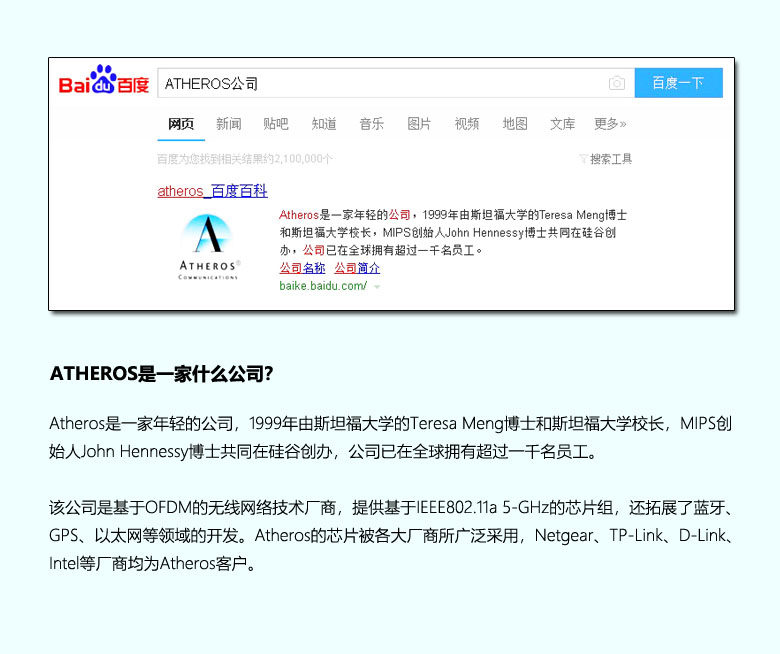Image resolution: width=780 pixels, height=654 pixels.
Task: Switch to the 新闻 tab
Action: [228, 124]
